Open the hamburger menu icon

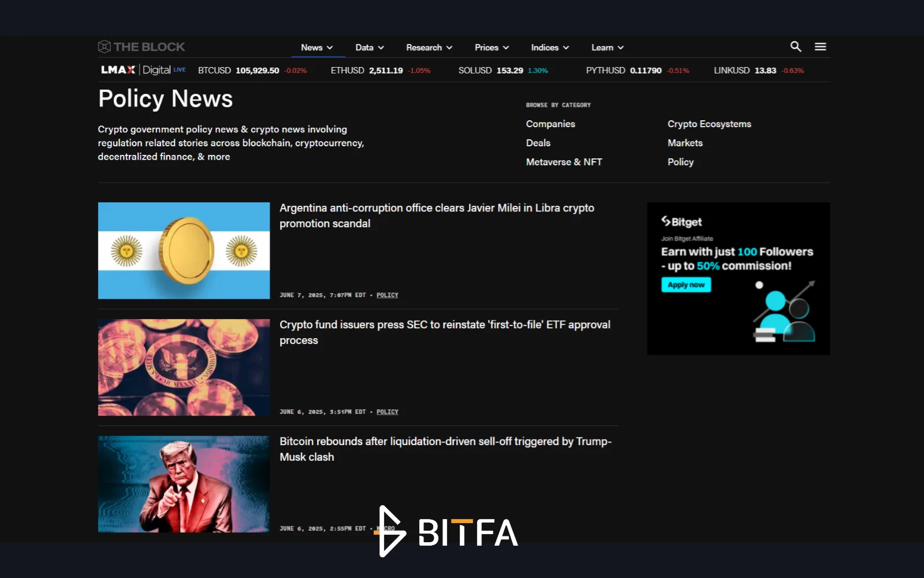[x=821, y=47]
